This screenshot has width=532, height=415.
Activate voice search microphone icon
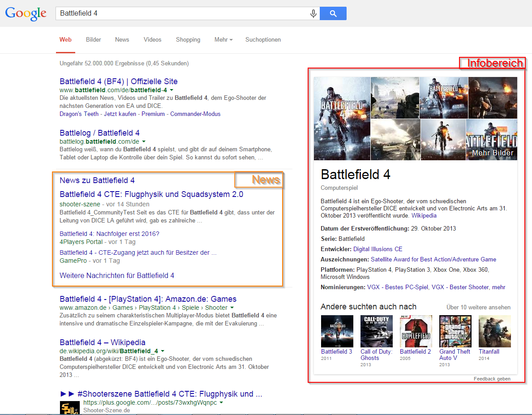pyautogui.click(x=313, y=13)
